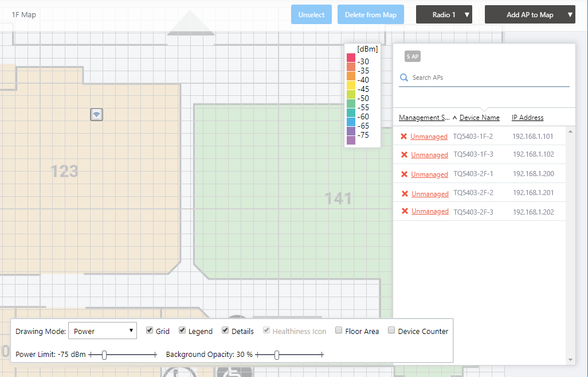This screenshot has width=588, height=377.
Task: Click the Power Limit slider handle
Action: point(104,355)
